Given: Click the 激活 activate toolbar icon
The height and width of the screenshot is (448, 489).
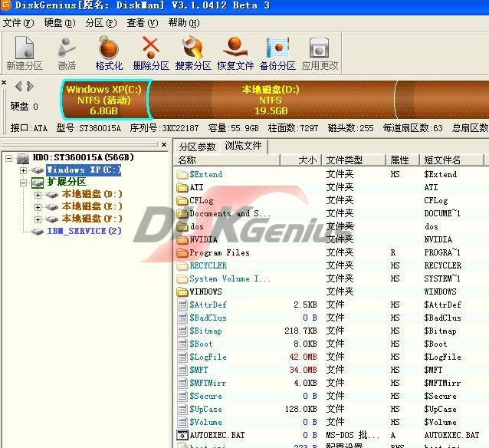Looking at the screenshot, I should tap(67, 48).
